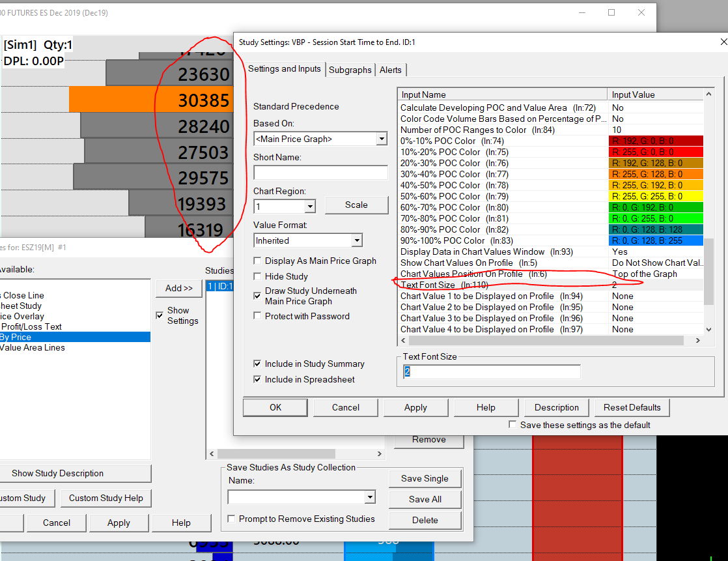Pick the 0%-10% POC Color swatch
The width and height of the screenshot is (728, 561).
click(x=656, y=141)
